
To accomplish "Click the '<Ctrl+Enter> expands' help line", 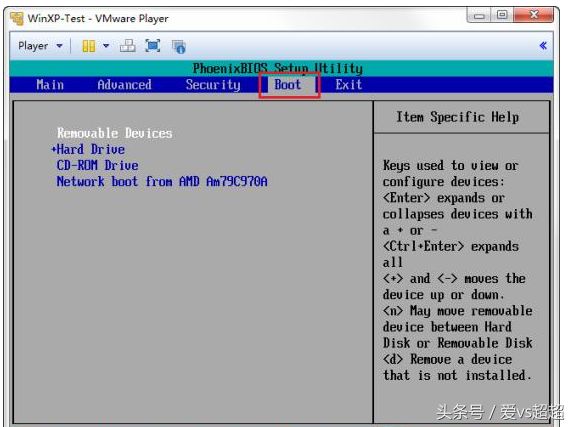I will tap(451, 246).
